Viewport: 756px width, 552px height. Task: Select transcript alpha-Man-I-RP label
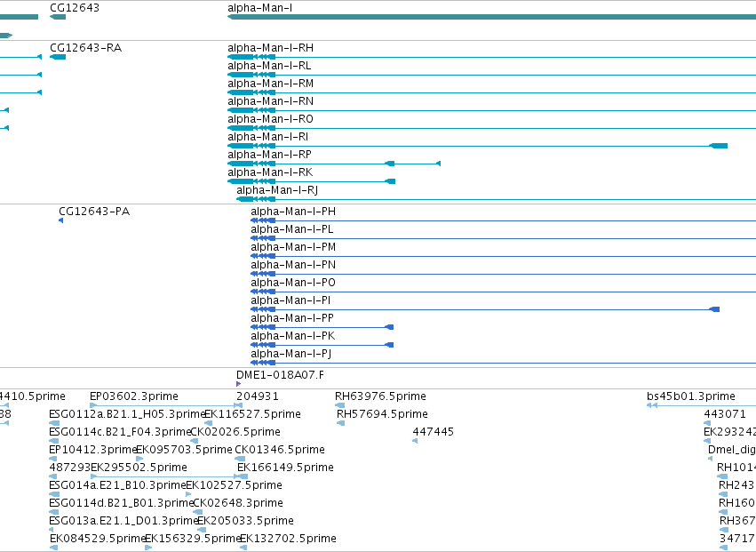(269, 155)
